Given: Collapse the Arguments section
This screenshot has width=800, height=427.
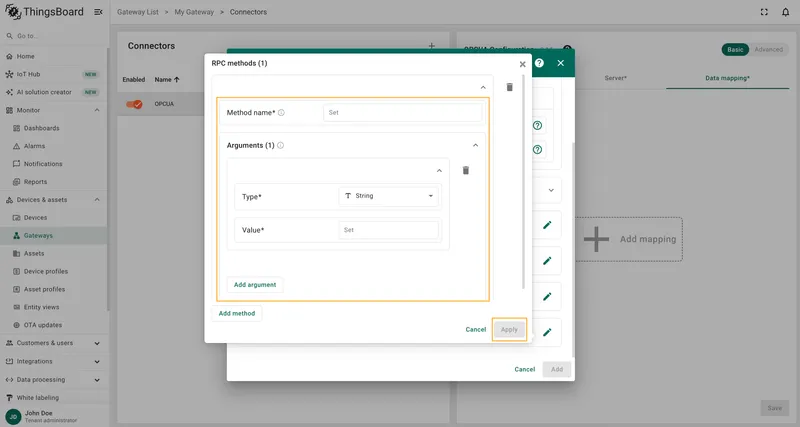Looking at the screenshot, I should coord(475,145).
